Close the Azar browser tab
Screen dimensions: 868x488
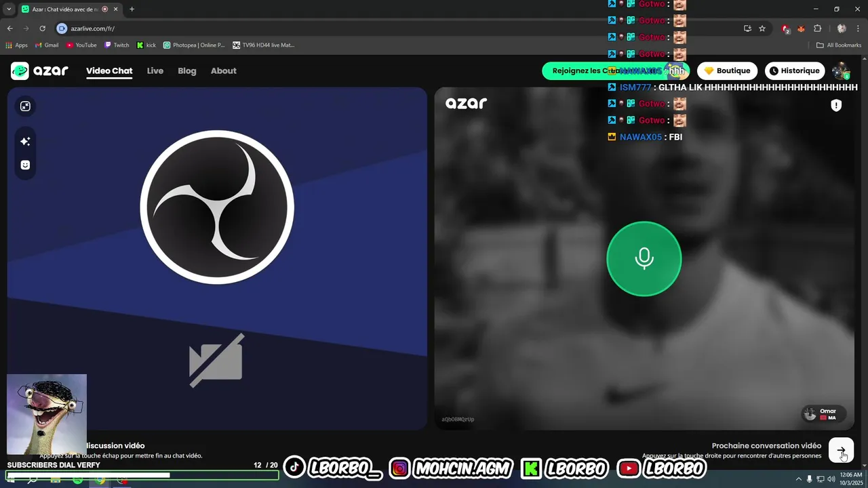point(115,9)
